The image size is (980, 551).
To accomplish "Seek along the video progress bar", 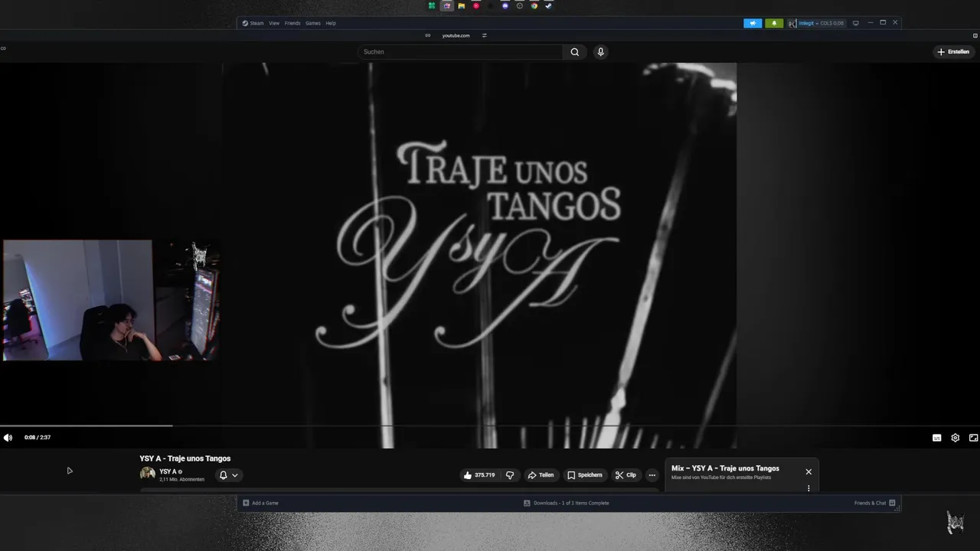I will coord(490,425).
